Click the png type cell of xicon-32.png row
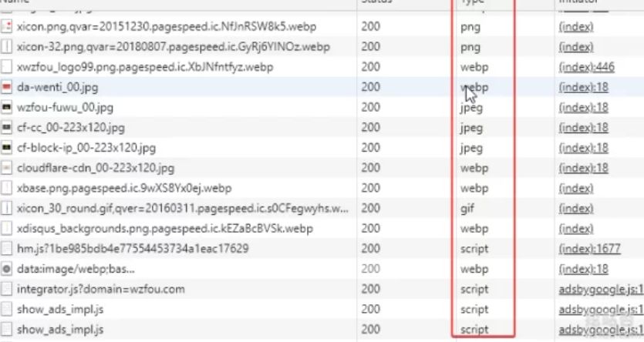 (x=470, y=48)
